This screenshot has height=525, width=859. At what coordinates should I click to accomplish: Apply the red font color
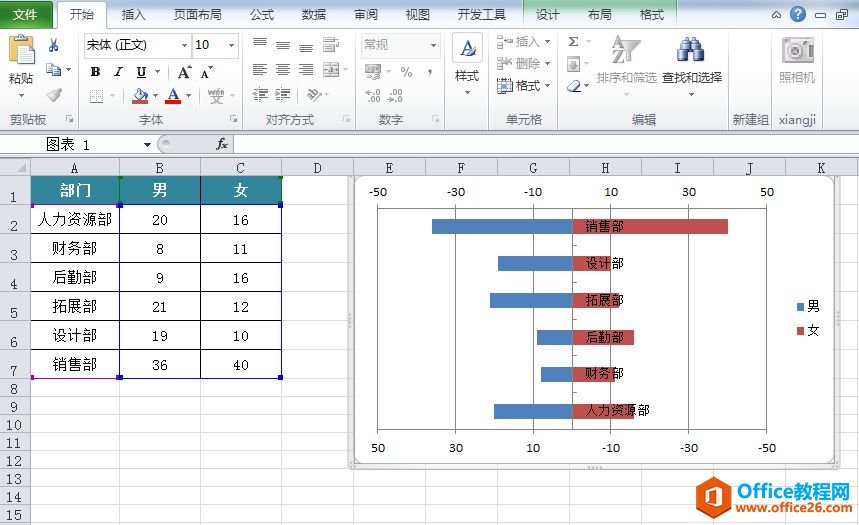(x=173, y=96)
